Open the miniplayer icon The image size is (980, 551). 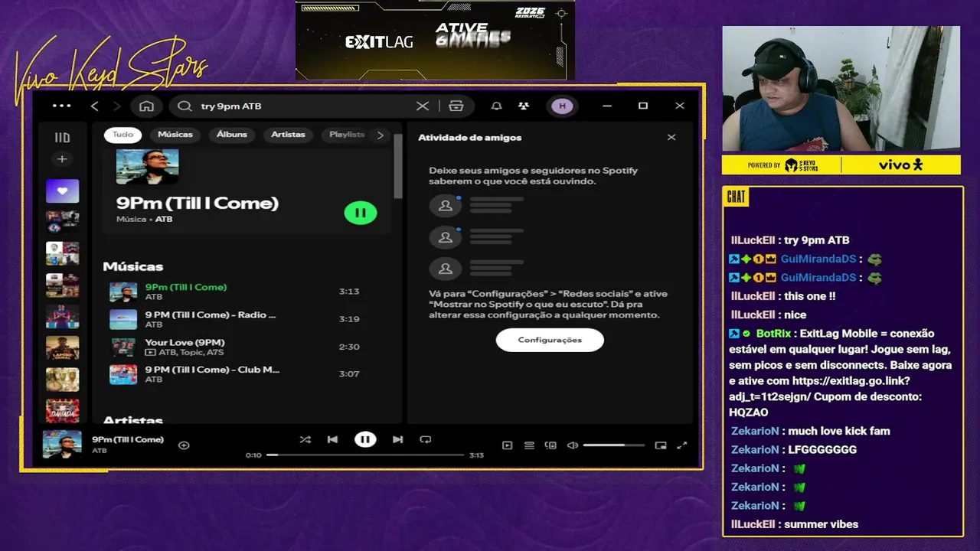pos(661,445)
